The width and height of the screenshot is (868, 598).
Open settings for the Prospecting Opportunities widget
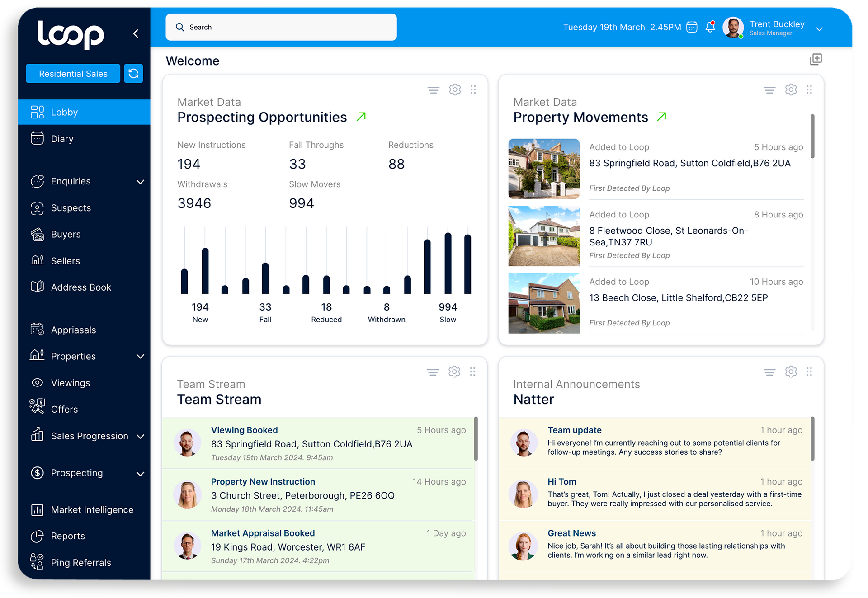455,89
